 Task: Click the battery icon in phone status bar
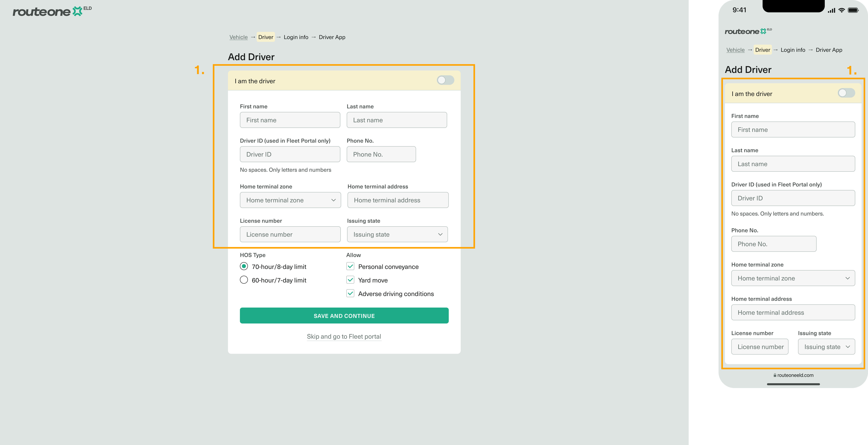point(853,10)
